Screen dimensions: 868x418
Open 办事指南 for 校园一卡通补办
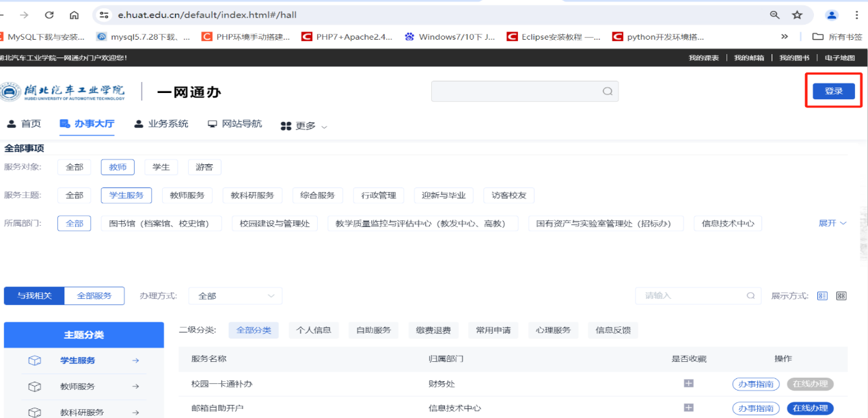tap(756, 384)
